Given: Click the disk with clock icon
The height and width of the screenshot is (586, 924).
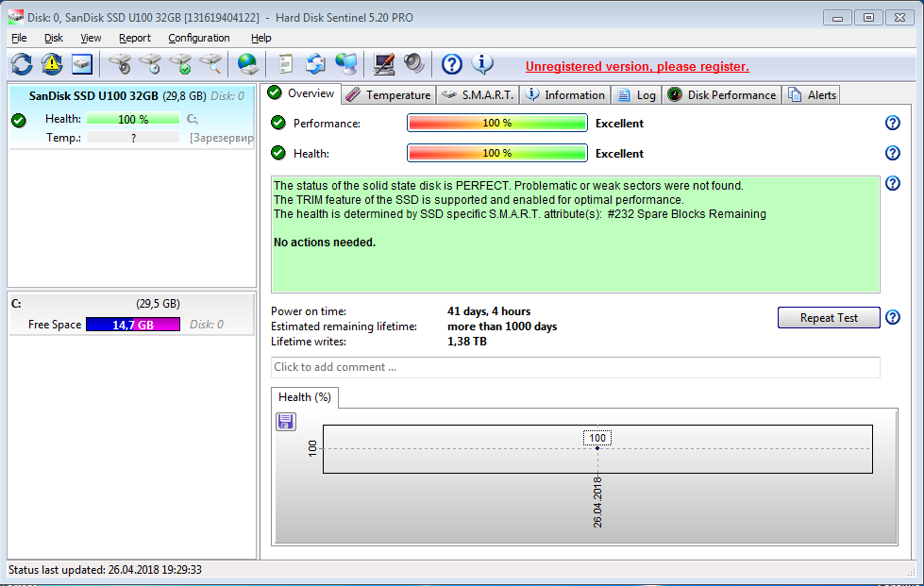Looking at the screenshot, I should (150, 63).
